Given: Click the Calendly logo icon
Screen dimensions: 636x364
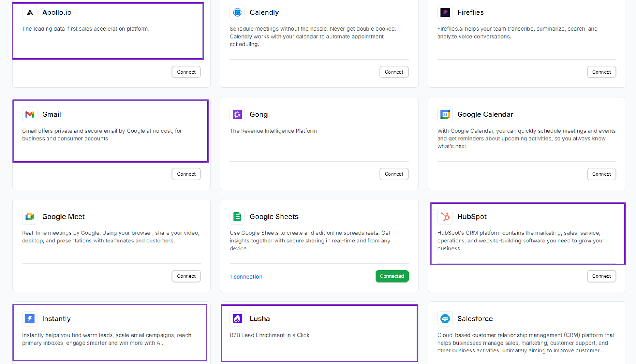Looking at the screenshot, I should click(237, 12).
